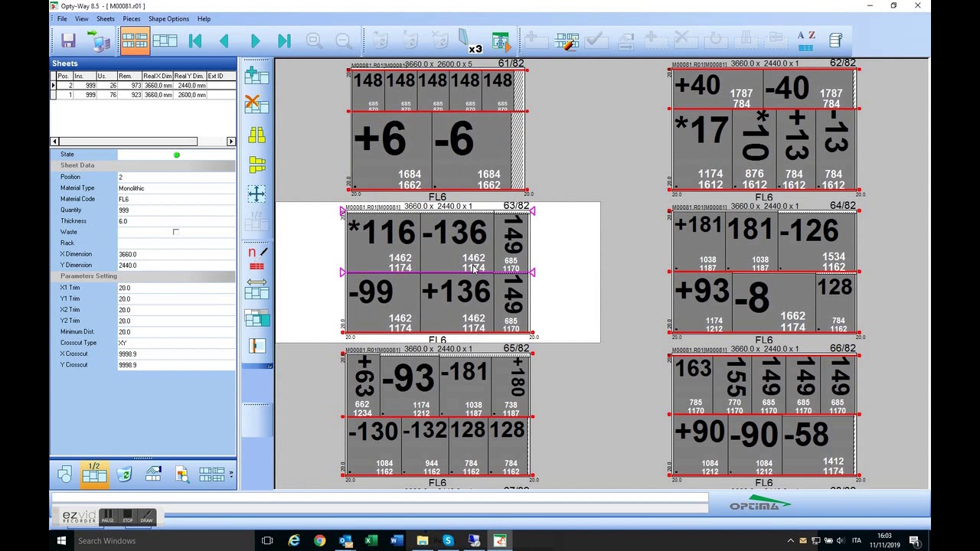Open the Help menu
This screenshot has width=980, height=551.
coord(204,18)
